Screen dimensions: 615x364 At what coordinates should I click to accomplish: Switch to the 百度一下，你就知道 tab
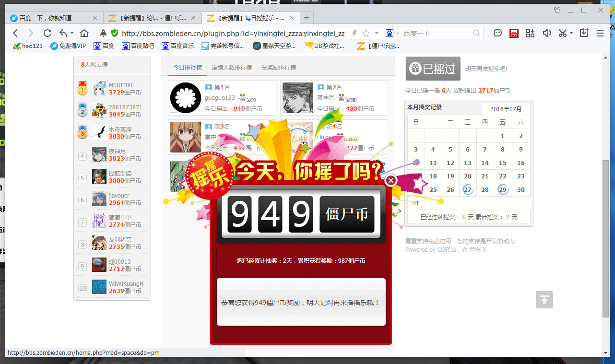(x=53, y=18)
